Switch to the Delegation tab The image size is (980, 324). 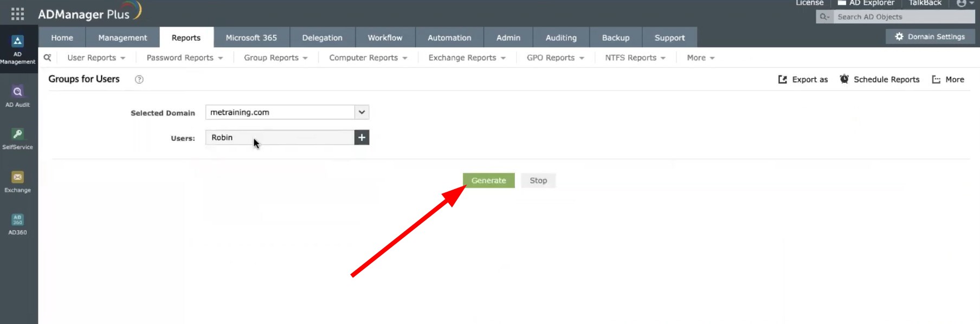tap(322, 37)
